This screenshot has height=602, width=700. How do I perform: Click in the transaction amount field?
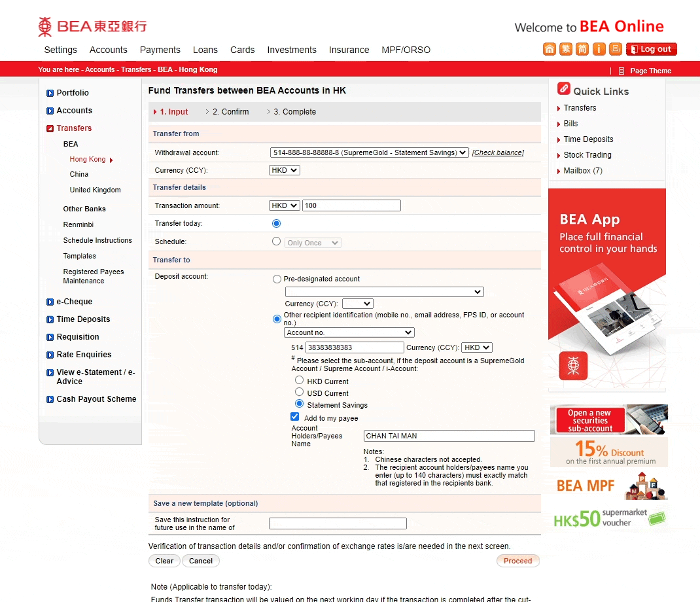[x=351, y=205]
